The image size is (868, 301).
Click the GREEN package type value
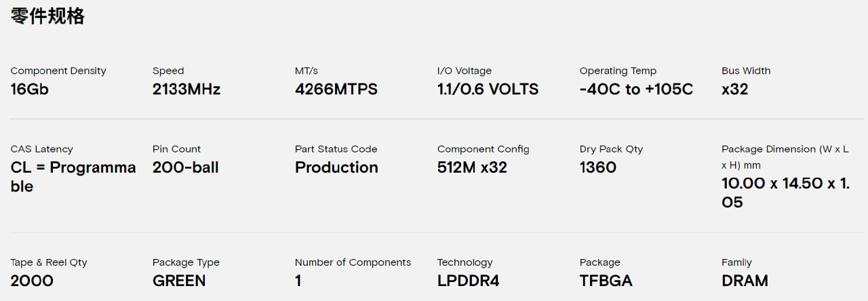179,281
